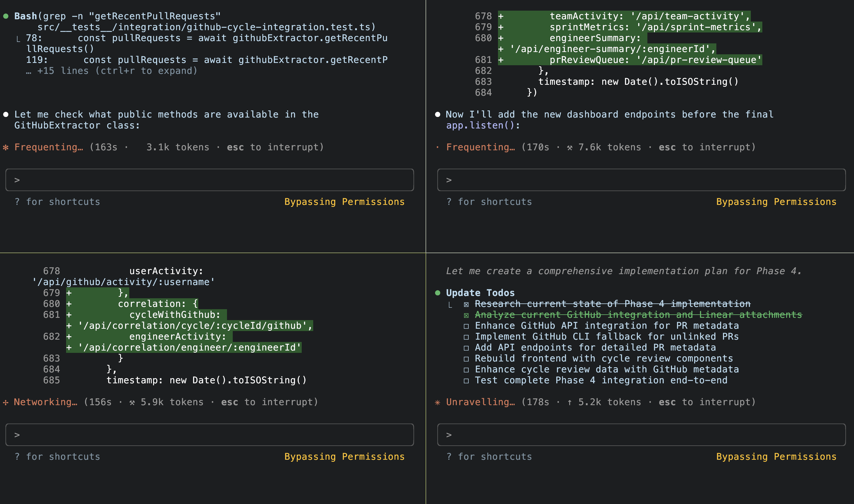The height and width of the screenshot is (504, 854).
Task: Click the prompt input in top-right pane
Action: [641, 180]
